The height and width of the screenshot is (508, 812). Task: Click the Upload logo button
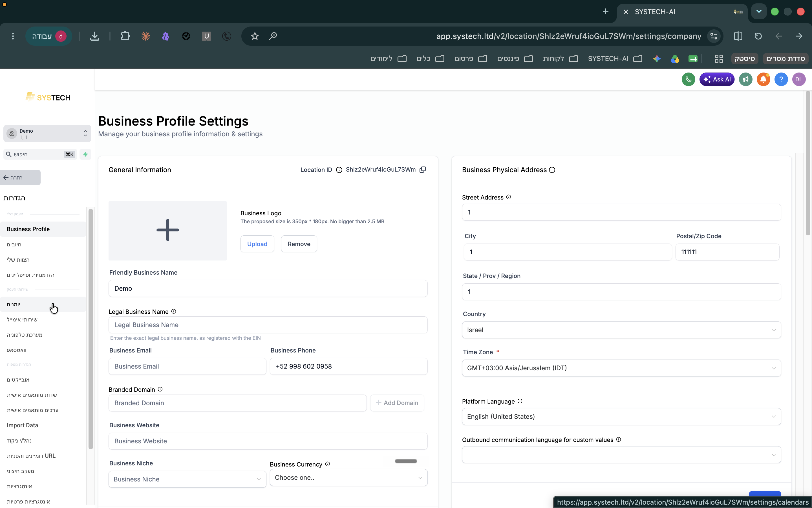click(x=257, y=244)
